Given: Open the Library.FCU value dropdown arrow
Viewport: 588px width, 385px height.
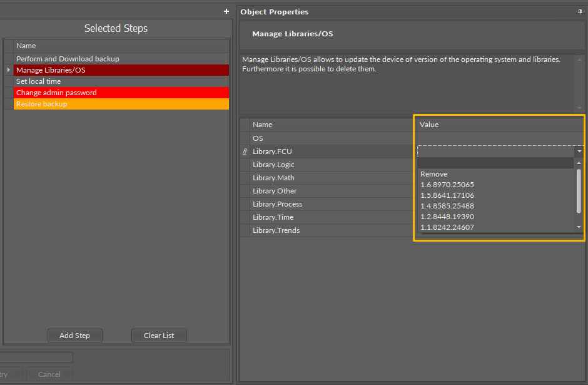Looking at the screenshot, I should (x=579, y=151).
